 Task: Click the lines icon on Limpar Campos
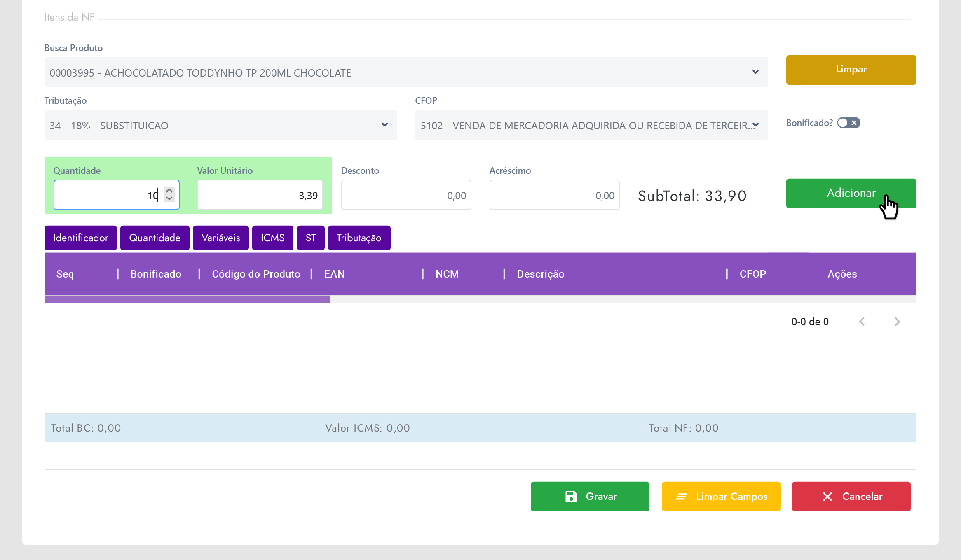coord(681,497)
